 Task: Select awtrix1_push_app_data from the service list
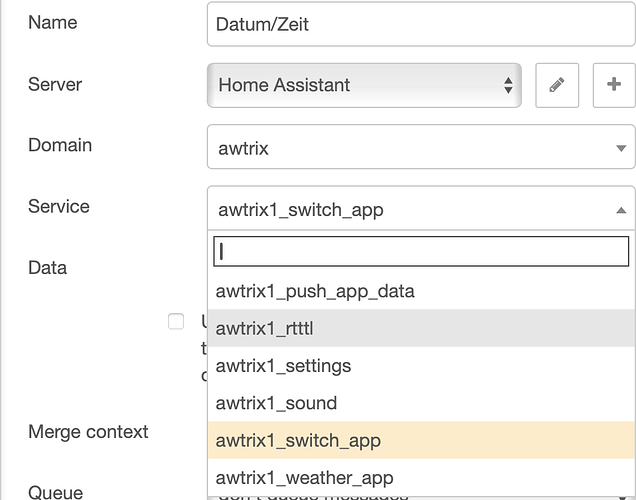point(421,291)
